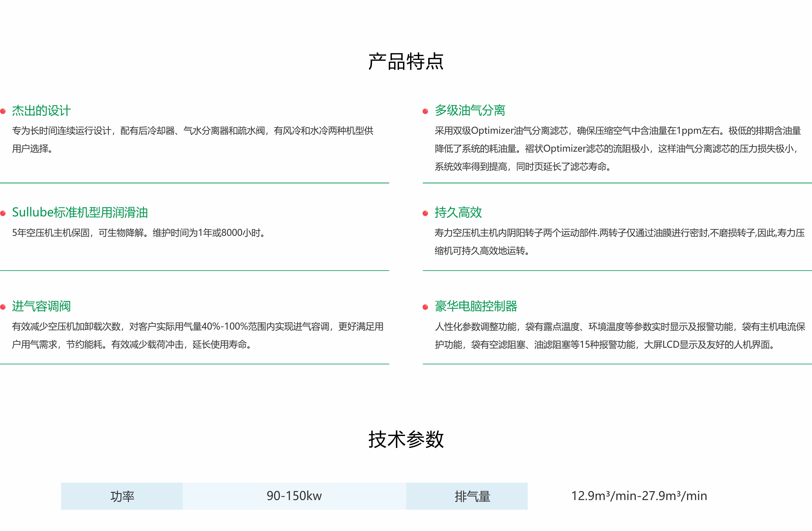Click the 豪华电脑控制器 green heading
This screenshot has height=531, width=812.
(x=476, y=306)
